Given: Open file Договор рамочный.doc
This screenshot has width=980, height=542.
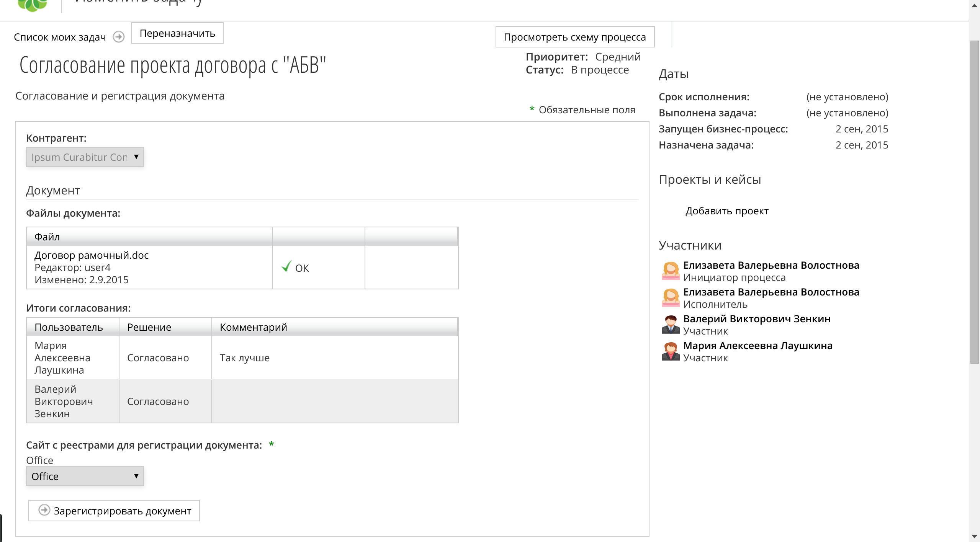Looking at the screenshot, I should coord(92,255).
